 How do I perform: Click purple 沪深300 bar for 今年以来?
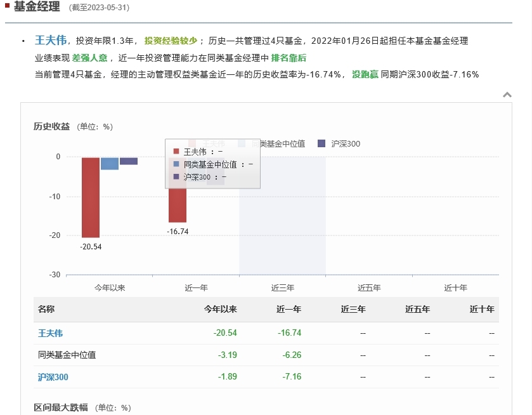129,161
